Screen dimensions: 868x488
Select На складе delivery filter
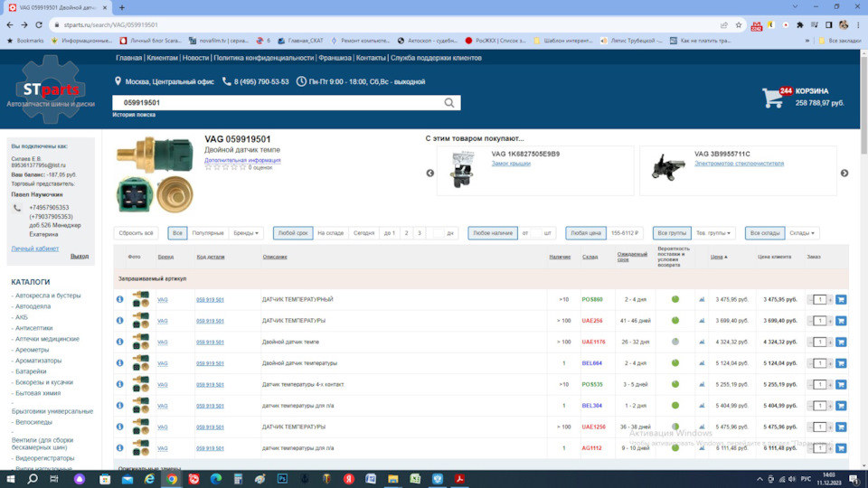[x=331, y=233]
